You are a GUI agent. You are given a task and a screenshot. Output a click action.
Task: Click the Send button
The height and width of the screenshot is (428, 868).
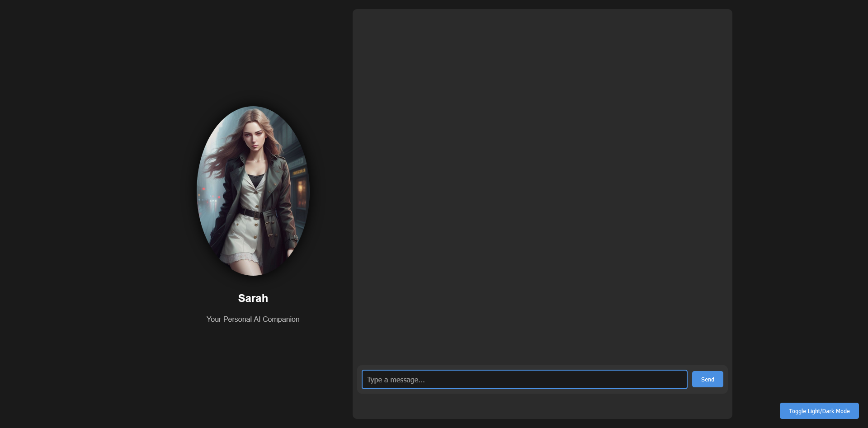(x=707, y=379)
